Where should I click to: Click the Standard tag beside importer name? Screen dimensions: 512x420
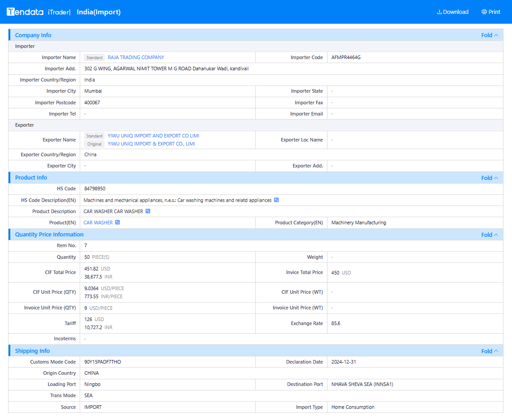tap(95, 58)
